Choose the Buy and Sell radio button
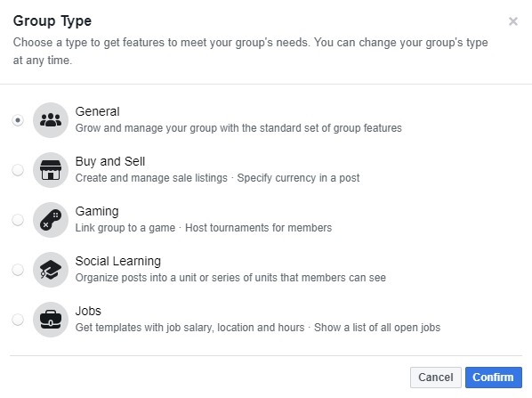Screen dimensions: 532x398 (18, 170)
